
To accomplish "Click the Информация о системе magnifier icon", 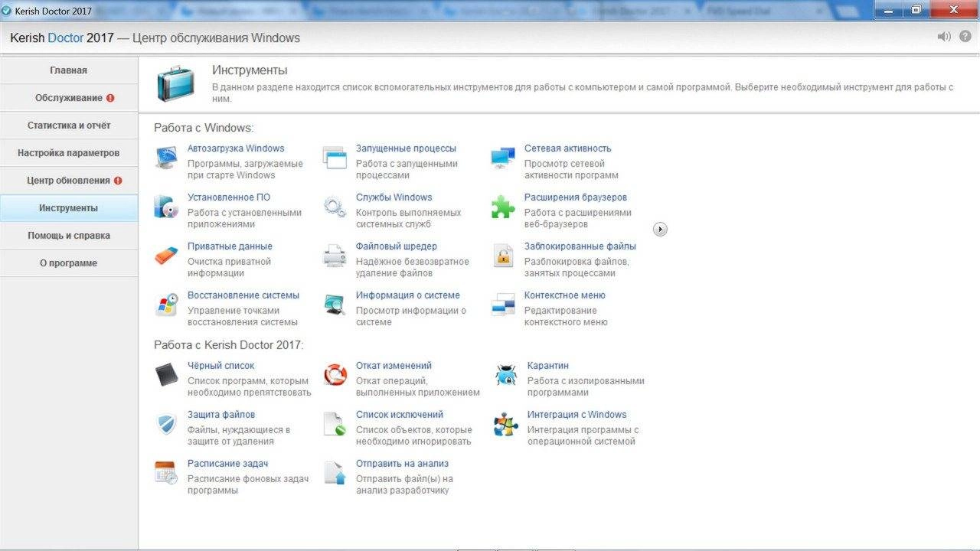I will (335, 305).
